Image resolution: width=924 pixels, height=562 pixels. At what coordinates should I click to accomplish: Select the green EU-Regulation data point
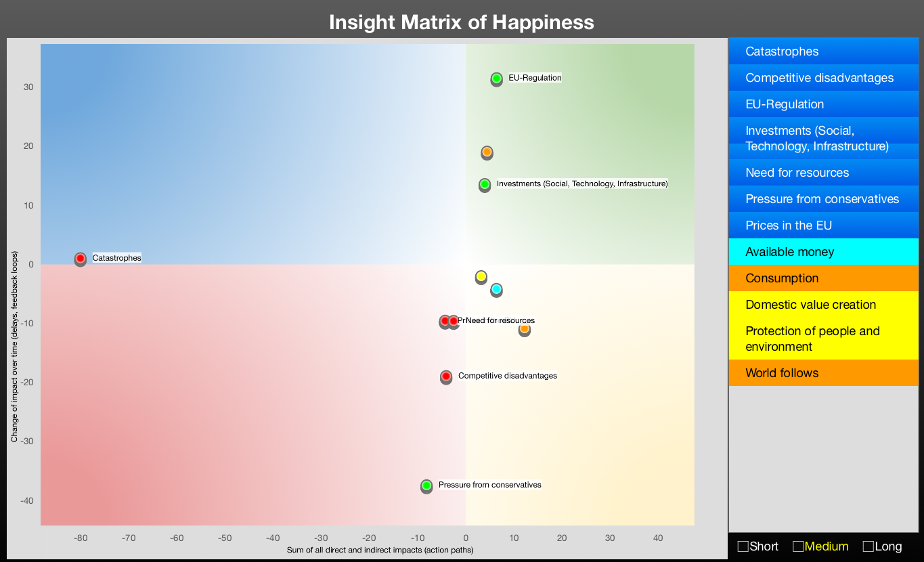tap(496, 78)
